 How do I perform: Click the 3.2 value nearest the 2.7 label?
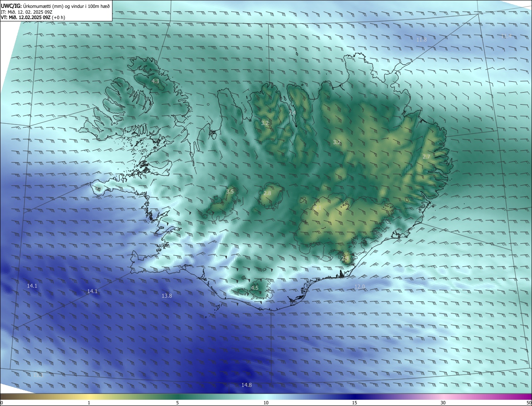click(337, 142)
